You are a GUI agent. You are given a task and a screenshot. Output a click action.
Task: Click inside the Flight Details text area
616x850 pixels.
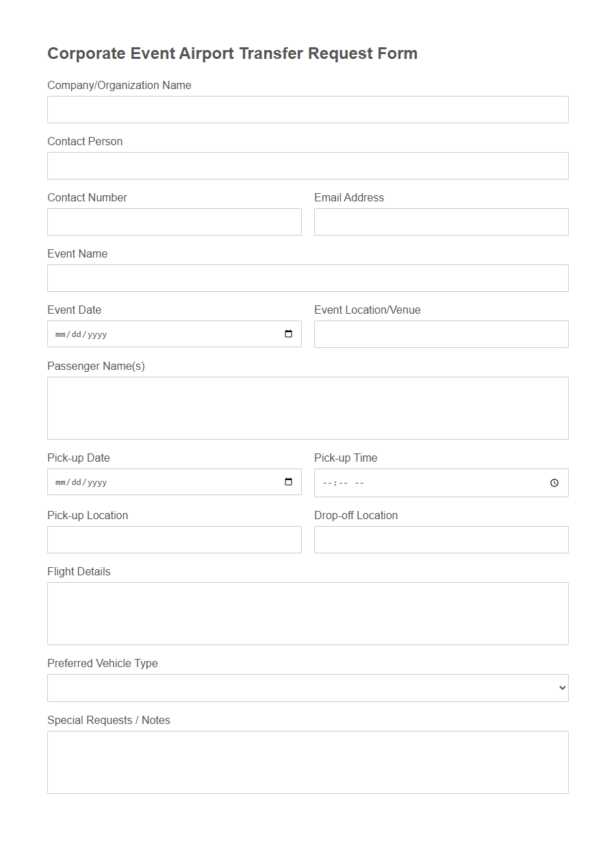pos(308,613)
